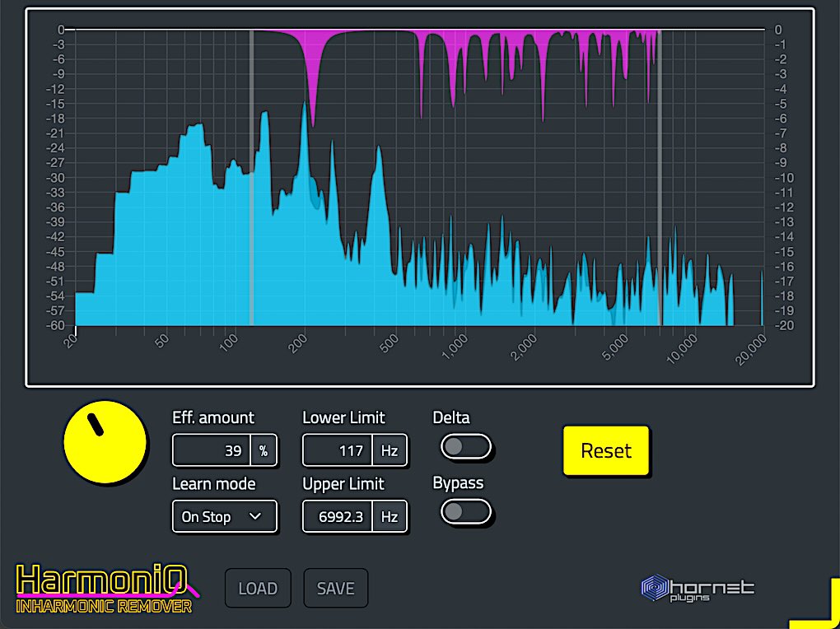840x629 pixels.
Task: Turn the yellow effect amount knob
Action: coord(105,443)
